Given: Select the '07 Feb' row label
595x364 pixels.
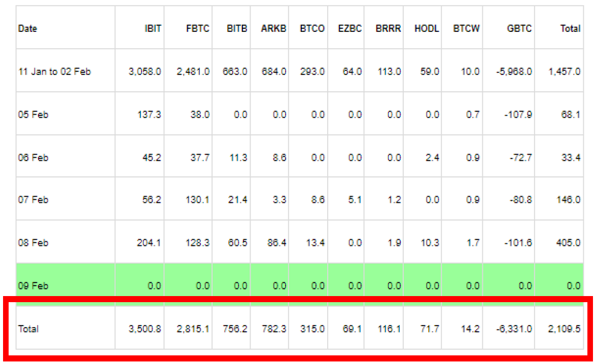Looking at the screenshot, I should point(33,200).
